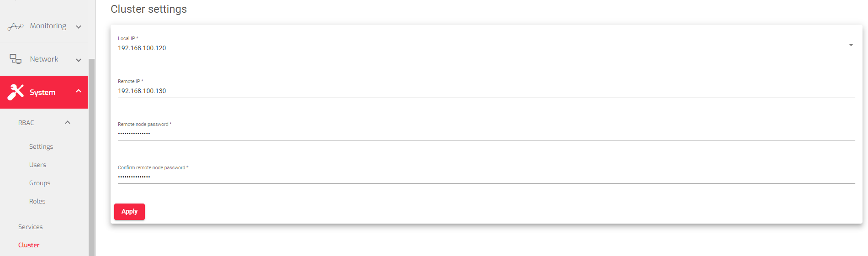Open the Roles page
The width and height of the screenshot is (868, 256).
[x=37, y=201]
